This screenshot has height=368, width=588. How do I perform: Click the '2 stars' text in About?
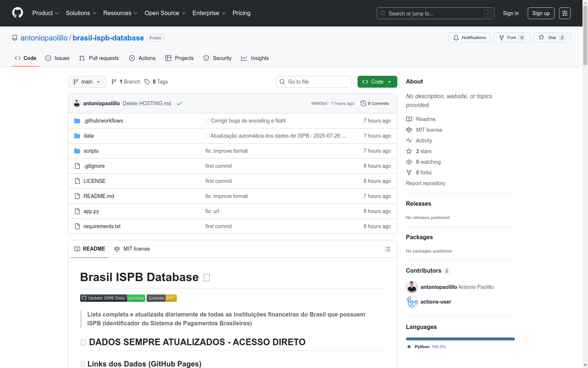click(x=424, y=151)
